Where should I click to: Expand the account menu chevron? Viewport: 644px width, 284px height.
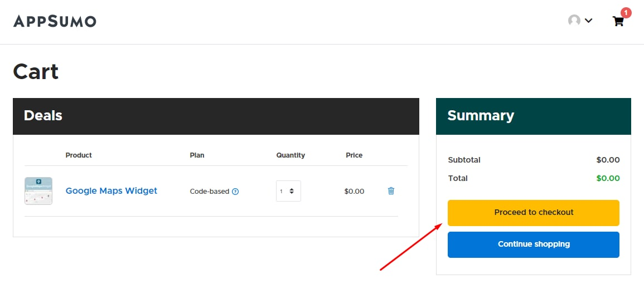tap(588, 21)
